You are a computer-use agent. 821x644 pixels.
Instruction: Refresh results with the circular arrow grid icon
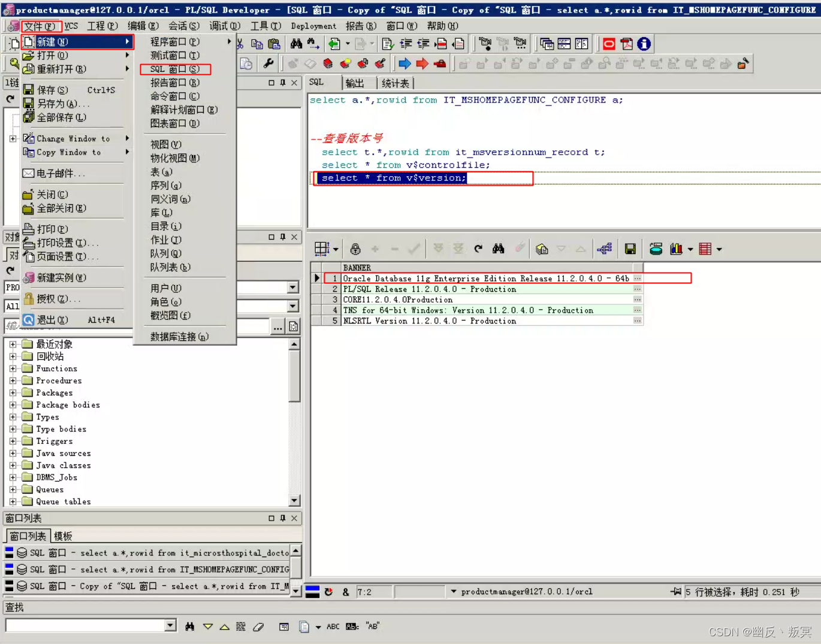tap(478, 248)
